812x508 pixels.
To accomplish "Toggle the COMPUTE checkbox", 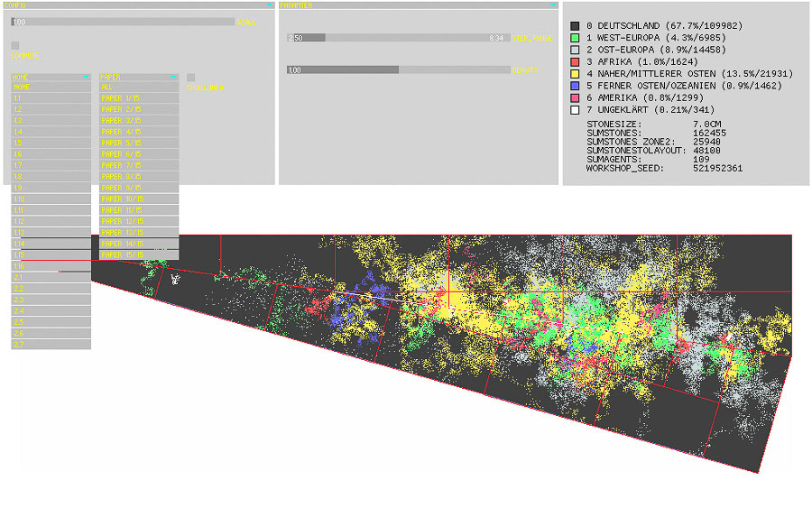I will 15,46.
